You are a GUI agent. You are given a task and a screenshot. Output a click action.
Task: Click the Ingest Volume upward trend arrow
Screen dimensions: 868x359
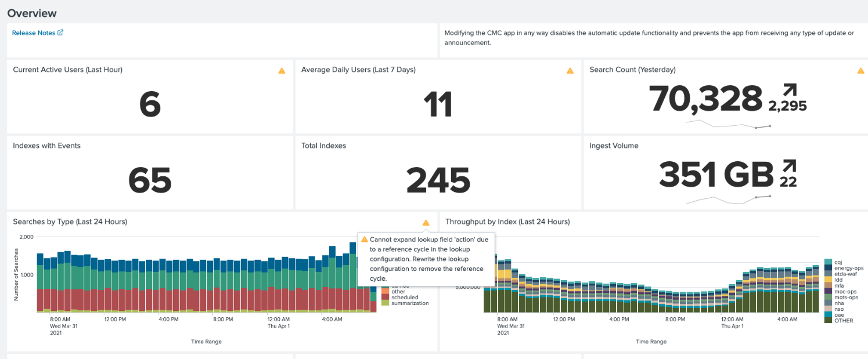[789, 167]
